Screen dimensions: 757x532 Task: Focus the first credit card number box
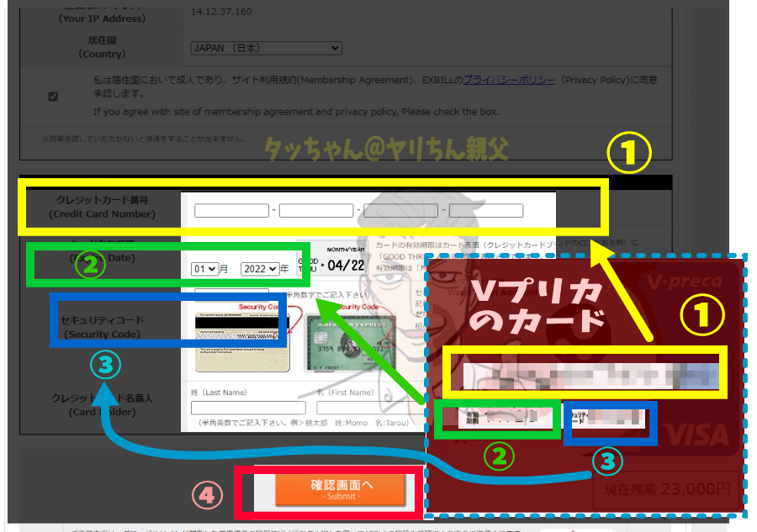point(231,211)
